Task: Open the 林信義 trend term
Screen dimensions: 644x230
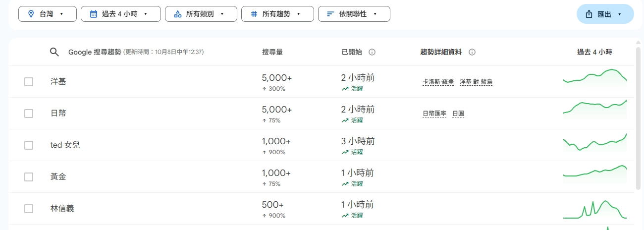Action: click(62, 209)
